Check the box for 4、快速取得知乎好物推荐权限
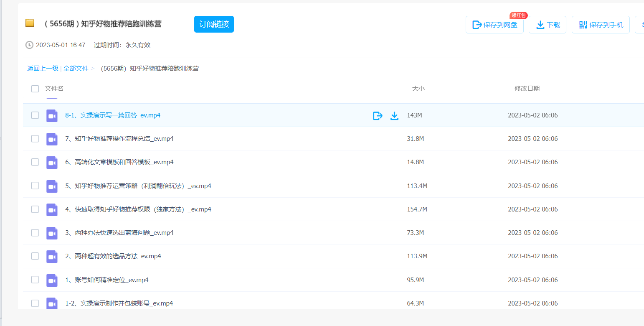 click(35, 209)
